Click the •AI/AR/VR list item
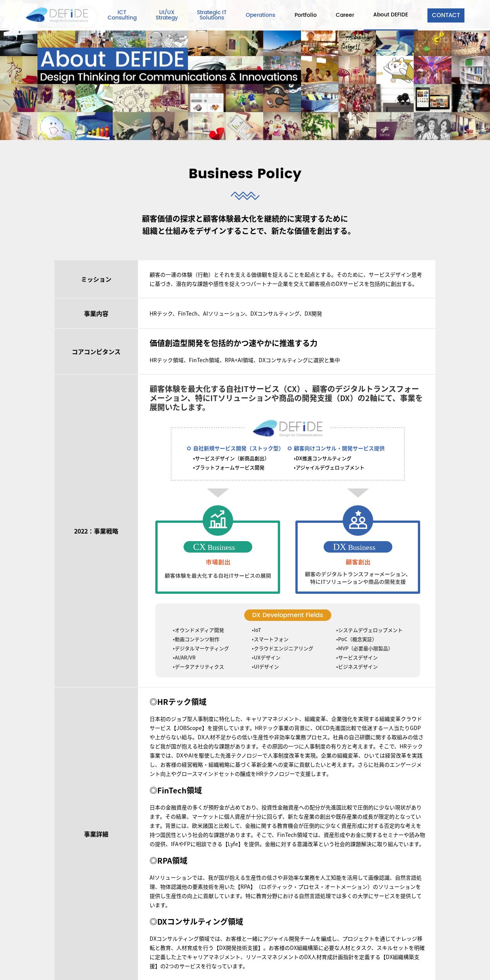The image size is (490, 980). [x=184, y=658]
